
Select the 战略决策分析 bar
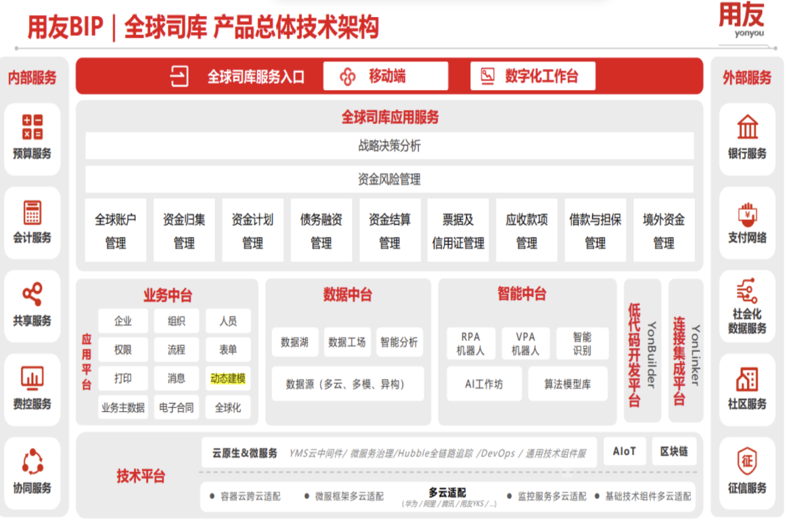(x=390, y=146)
